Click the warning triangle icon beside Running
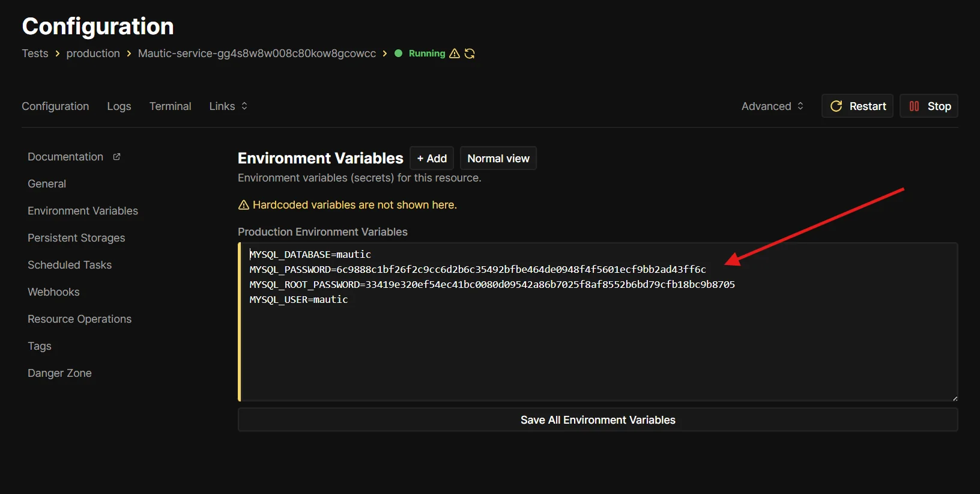This screenshot has width=980, height=494. tap(455, 53)
